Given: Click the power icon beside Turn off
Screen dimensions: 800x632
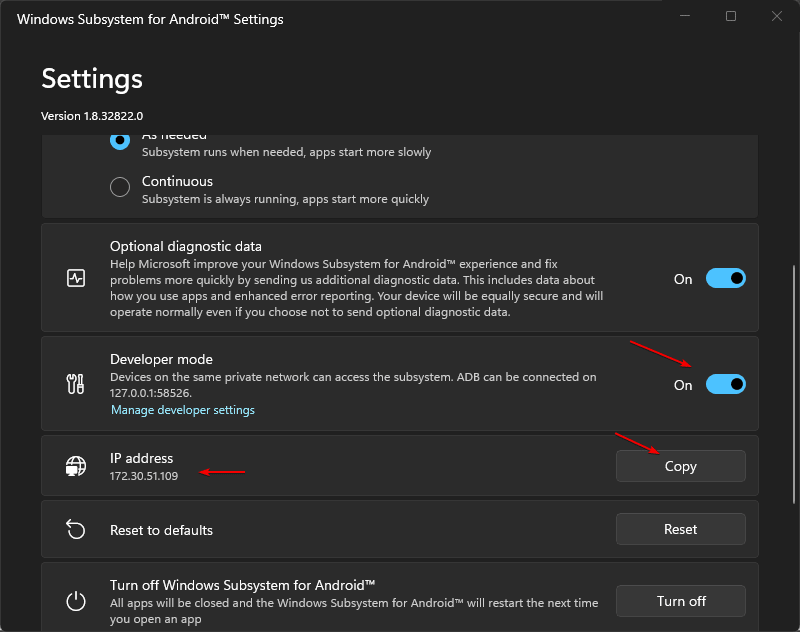Looking at the screenshot, I should [76, 601].
